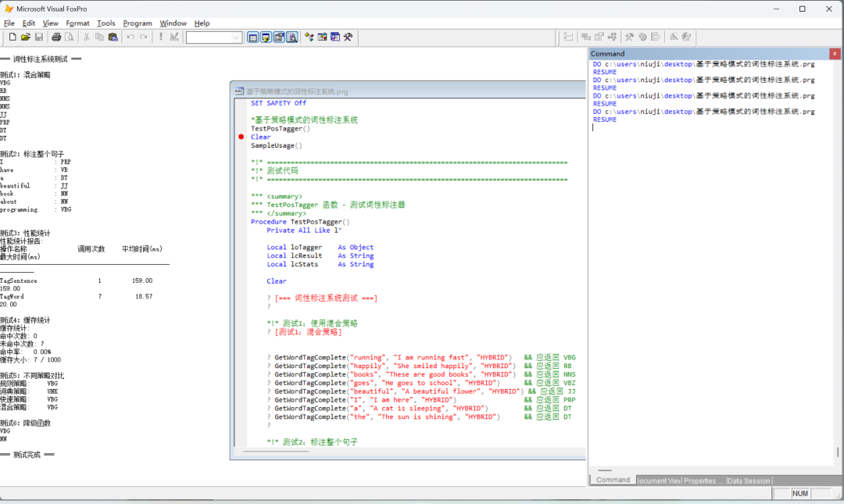Run the program with the exclamation icon
Image resolution: width=844 pixels, height=504 pixels.
(x=161, y=37)
